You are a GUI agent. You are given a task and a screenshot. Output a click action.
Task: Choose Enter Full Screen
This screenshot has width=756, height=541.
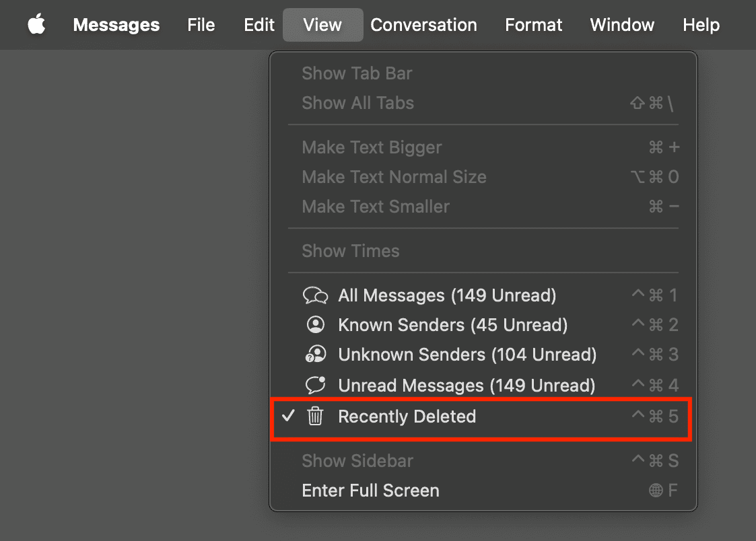[x=370, y=491]
